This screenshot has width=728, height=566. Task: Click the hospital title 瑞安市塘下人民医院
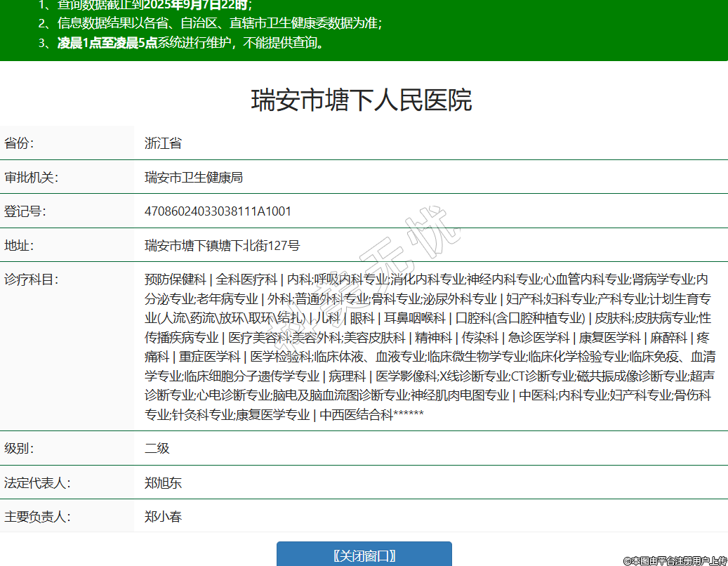[362, 100]
